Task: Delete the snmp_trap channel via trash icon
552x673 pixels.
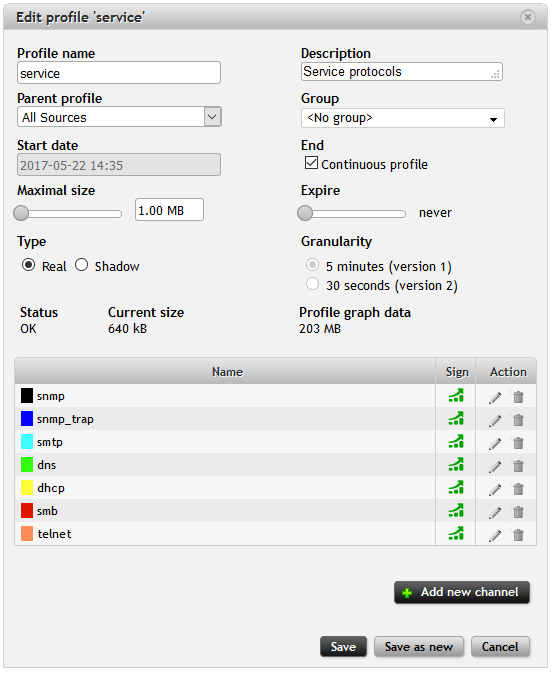Action: pos(518,420)
